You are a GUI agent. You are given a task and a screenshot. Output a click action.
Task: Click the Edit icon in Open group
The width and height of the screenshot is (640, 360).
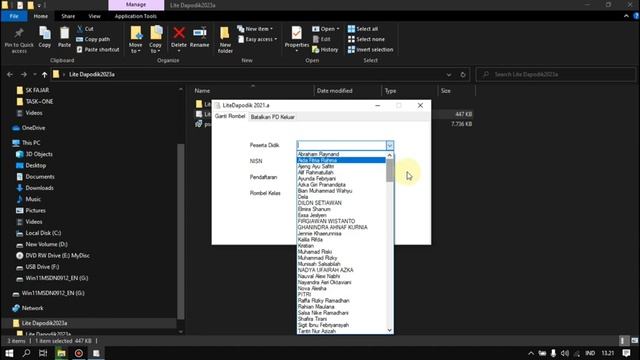tap(322, 39)
